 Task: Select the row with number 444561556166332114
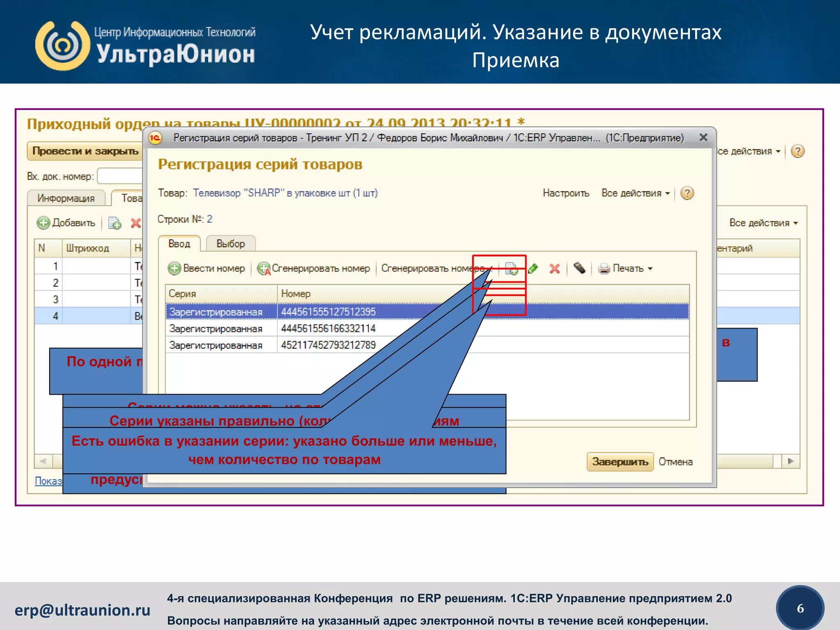(x=427, y=329)
